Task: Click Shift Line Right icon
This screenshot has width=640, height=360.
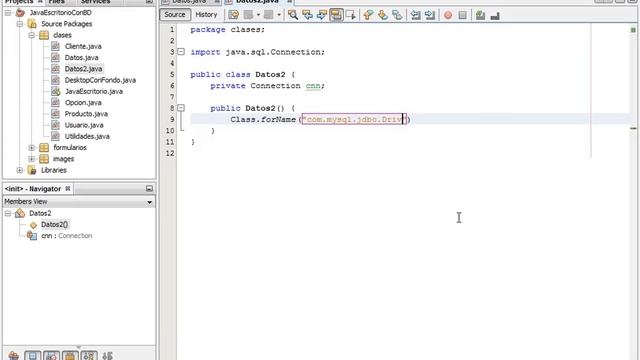Action: (430, 15)
